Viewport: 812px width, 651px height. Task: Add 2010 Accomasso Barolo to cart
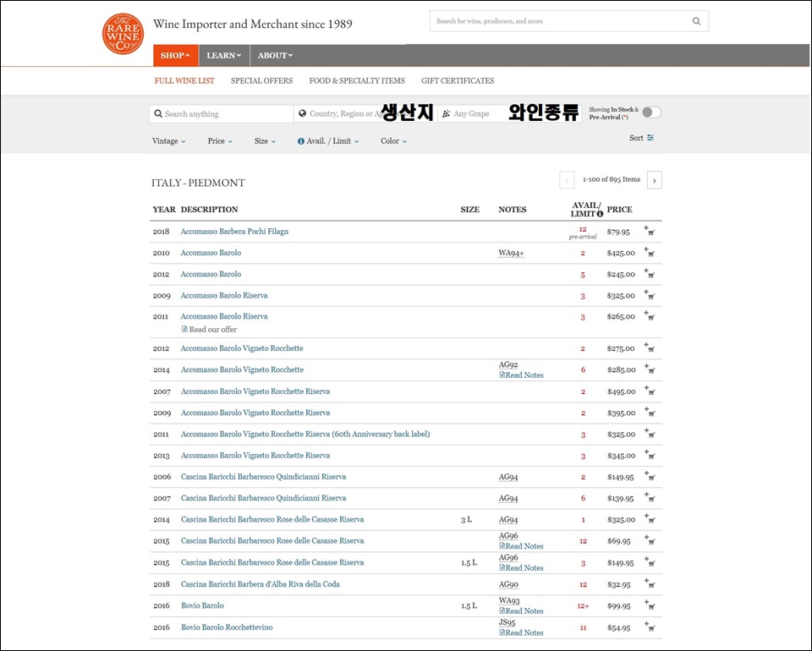tap(650, 252)
